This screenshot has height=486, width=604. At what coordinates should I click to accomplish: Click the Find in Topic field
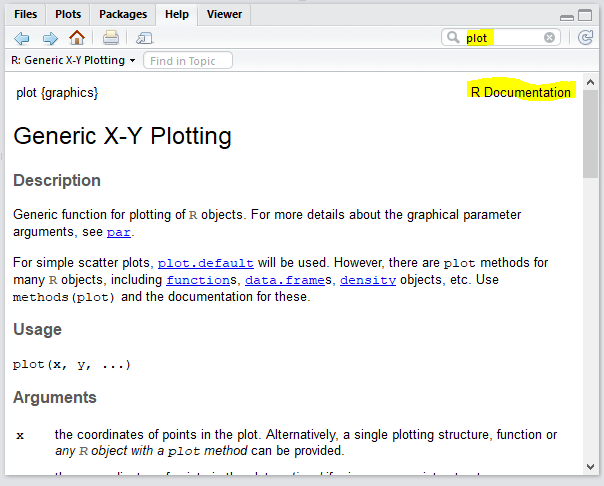coord(188,61)
